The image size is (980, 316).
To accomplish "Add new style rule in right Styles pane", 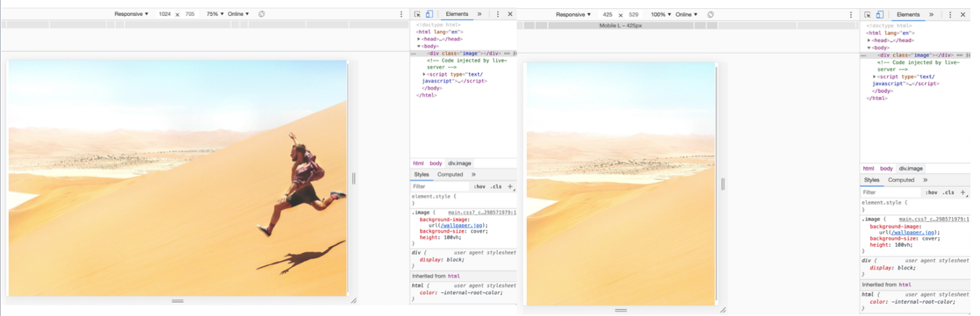I will coord(963,192).
